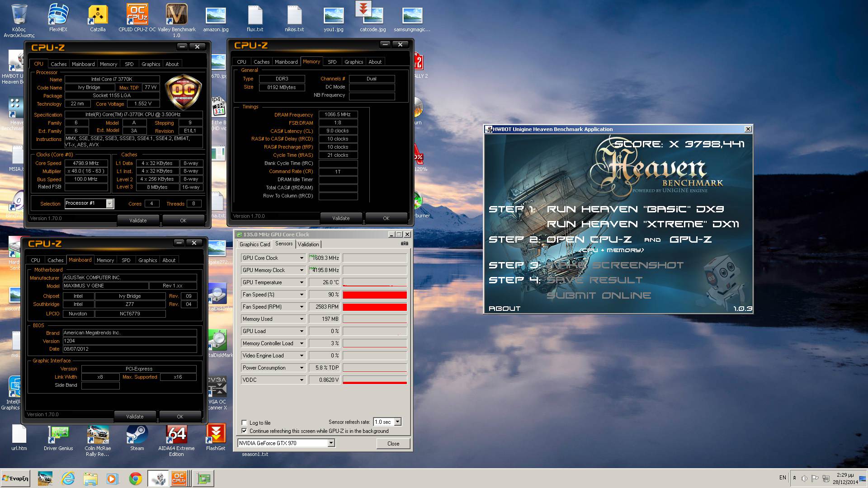
Task: Launch the Steam desktop shortcut
Action: click(137, 437)
